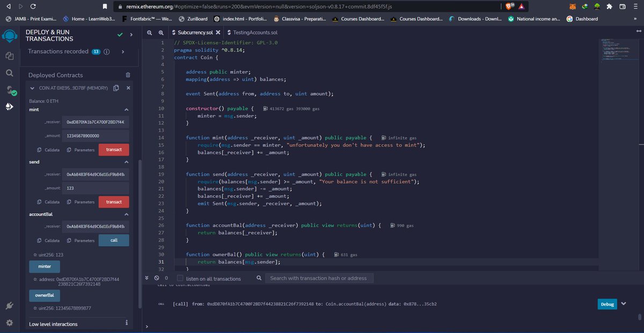Expand Deploy & Run panel header arrow
Viewport: 644px width, 333px height.
pos(131,35)
